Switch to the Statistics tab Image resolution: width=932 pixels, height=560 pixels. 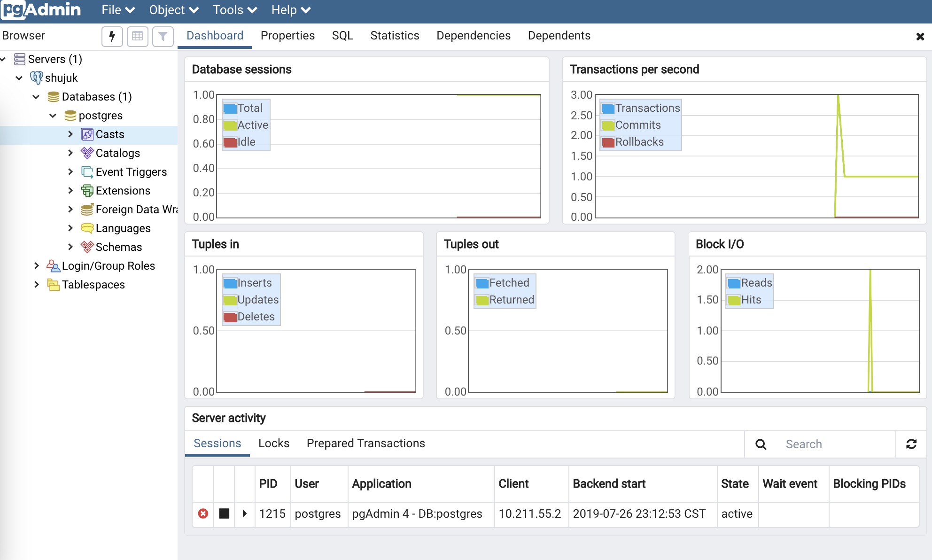pyautogui.click(x=395, y=36)
